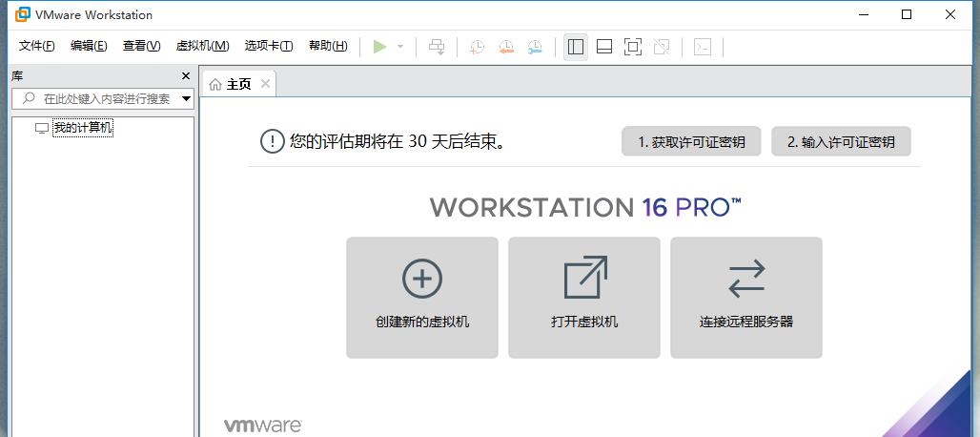Click the Take Snapshot clock icon
Screen dimensions: 980x437
[477, 47]
